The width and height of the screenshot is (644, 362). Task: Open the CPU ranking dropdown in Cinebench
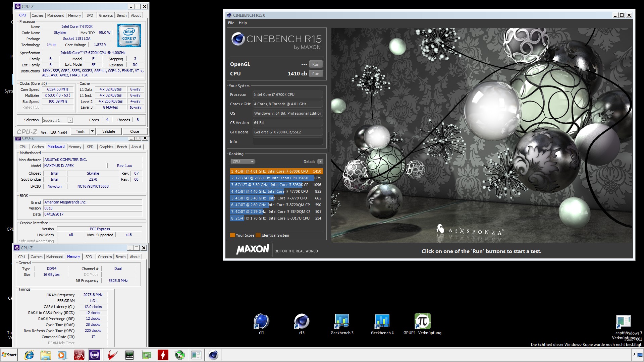243,162
